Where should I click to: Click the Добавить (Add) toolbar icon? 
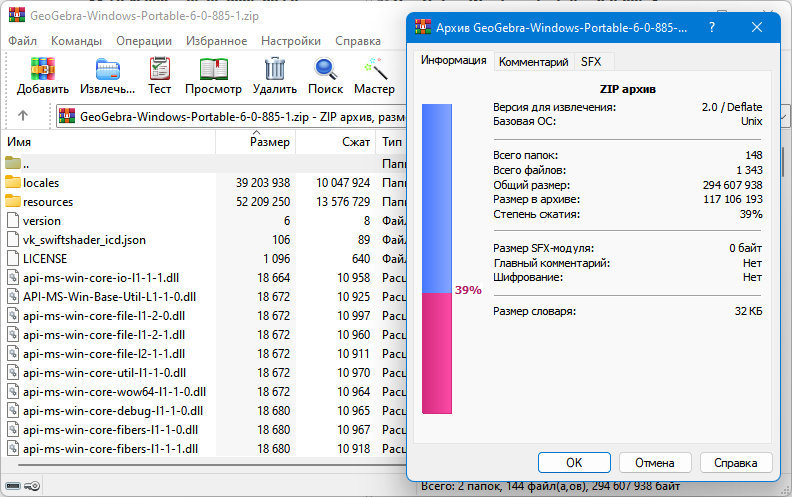tap(42, 69)
